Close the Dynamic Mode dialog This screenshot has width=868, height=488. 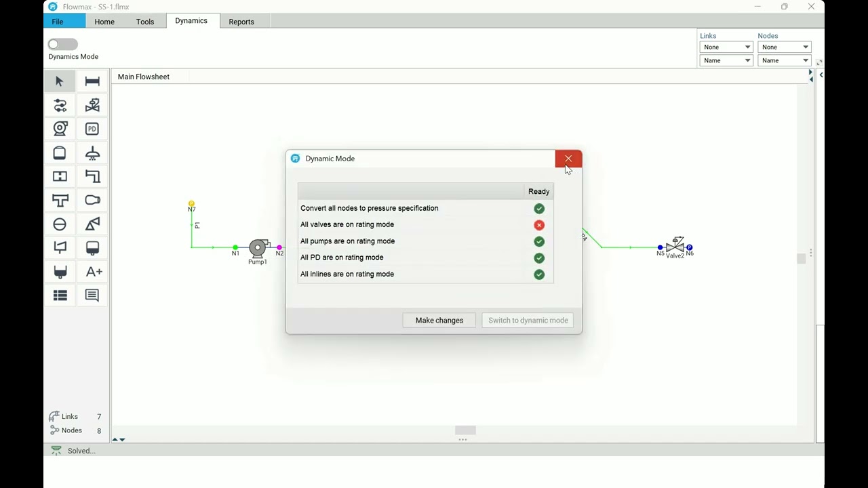tap(568, 159)
